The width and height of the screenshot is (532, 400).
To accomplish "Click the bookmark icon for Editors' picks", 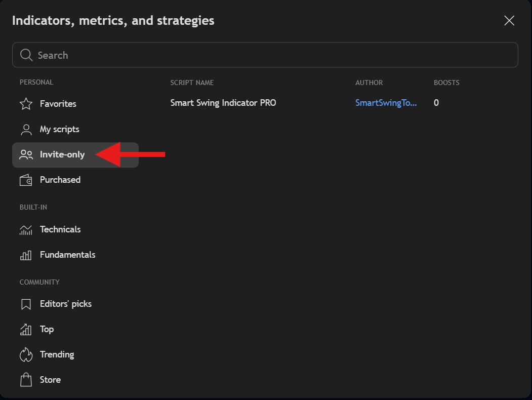I will point(26,304).
